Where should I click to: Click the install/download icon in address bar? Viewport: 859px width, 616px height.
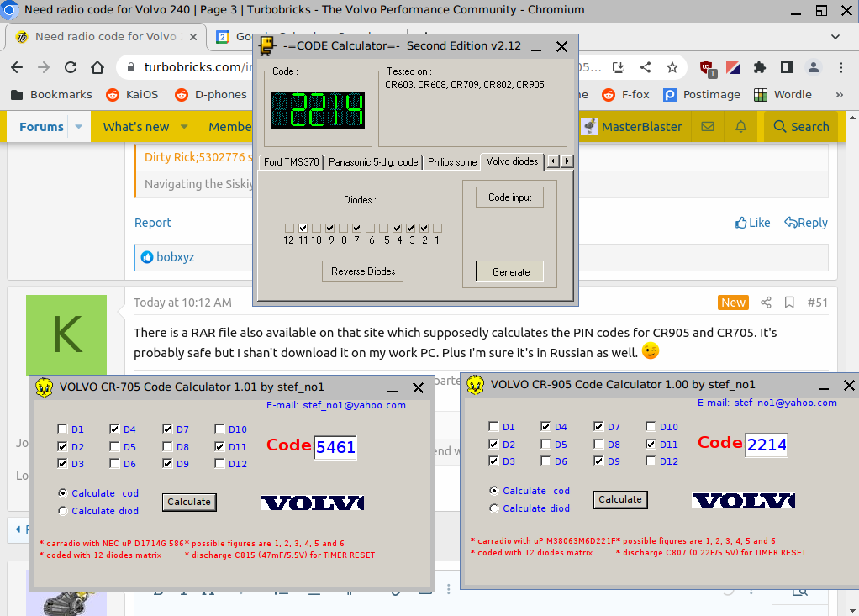pyautogui.click(x=619, y=67)
